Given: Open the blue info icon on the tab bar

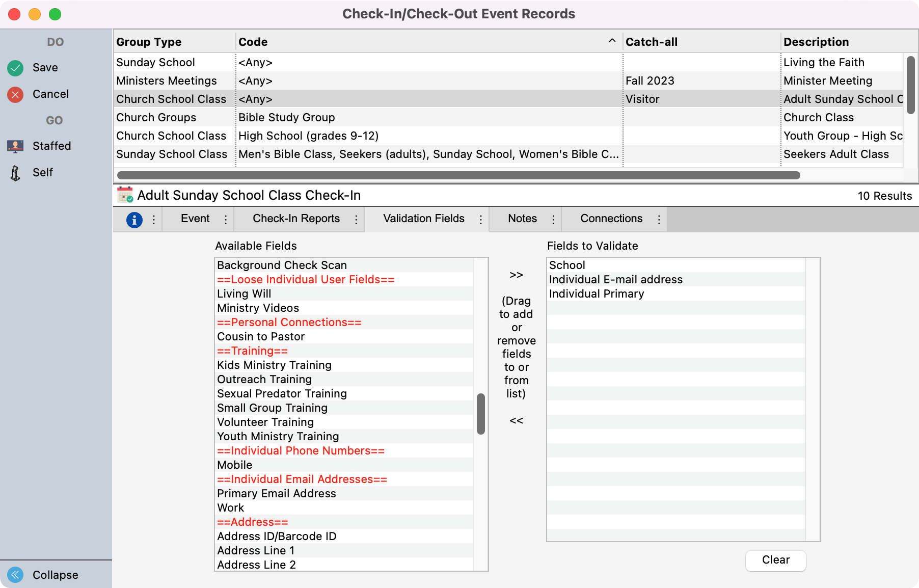Looking at the screenshot, I should coord(134,219).
